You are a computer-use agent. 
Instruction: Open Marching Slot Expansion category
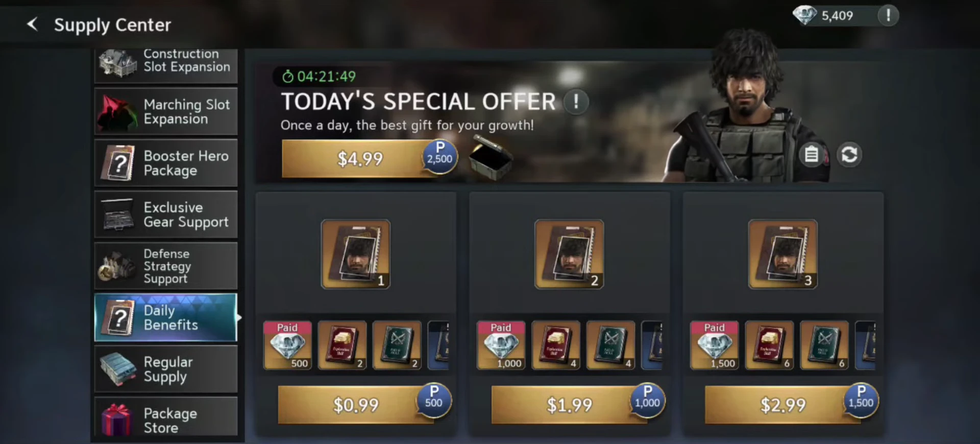click(166, 111)
